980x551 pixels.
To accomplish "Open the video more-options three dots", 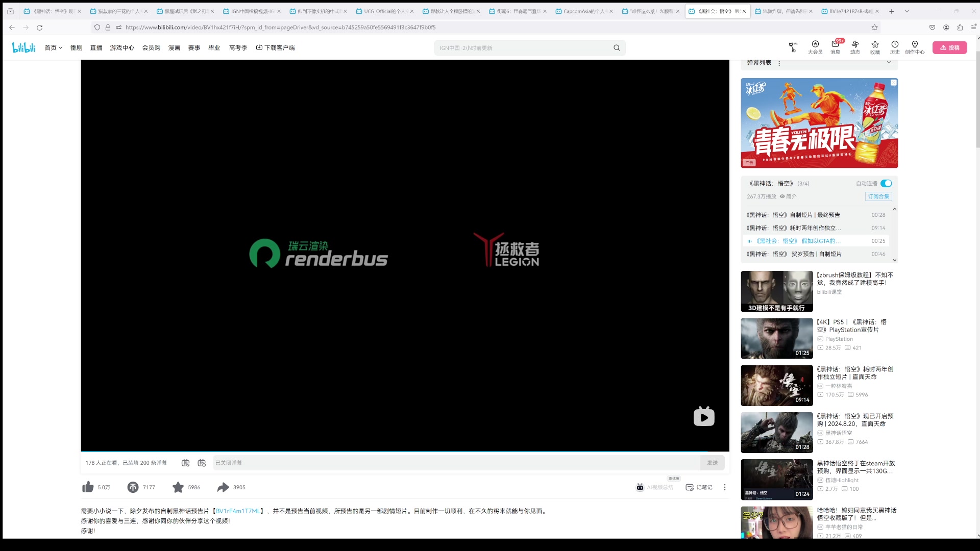I will point(724,487).
